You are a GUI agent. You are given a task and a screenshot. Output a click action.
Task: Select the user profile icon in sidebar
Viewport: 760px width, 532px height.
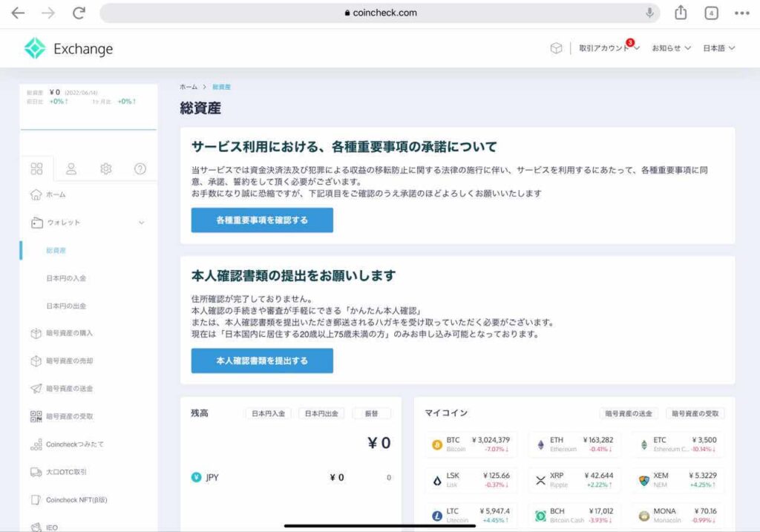(x=71, y=168)
